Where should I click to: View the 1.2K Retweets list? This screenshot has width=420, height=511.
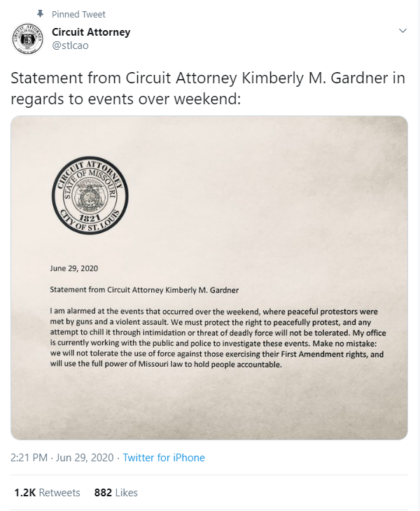(47, 493)
